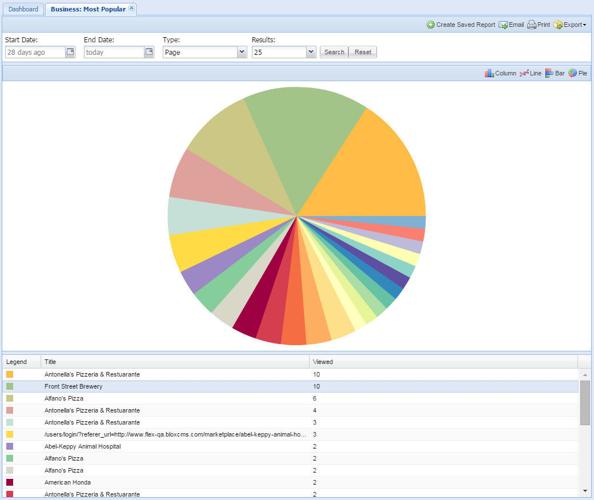This screenshot has width=594, height=500.
Task: Click the Results field showing 25
Action: tap(279, 52)
